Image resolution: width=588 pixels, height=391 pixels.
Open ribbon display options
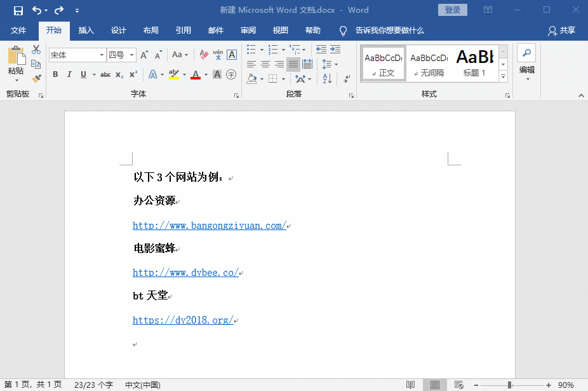coord(488,10)
